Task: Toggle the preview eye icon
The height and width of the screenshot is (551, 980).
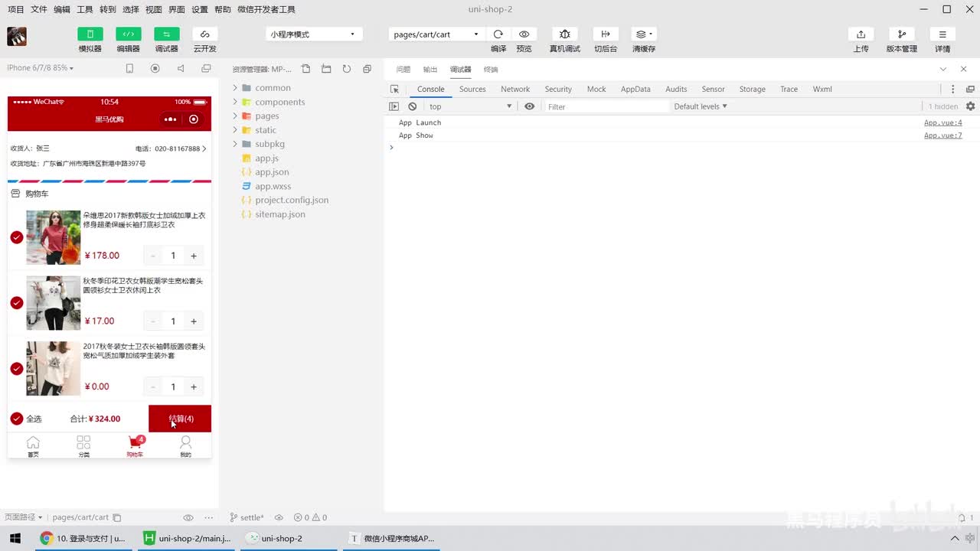Action: point(524,34)
